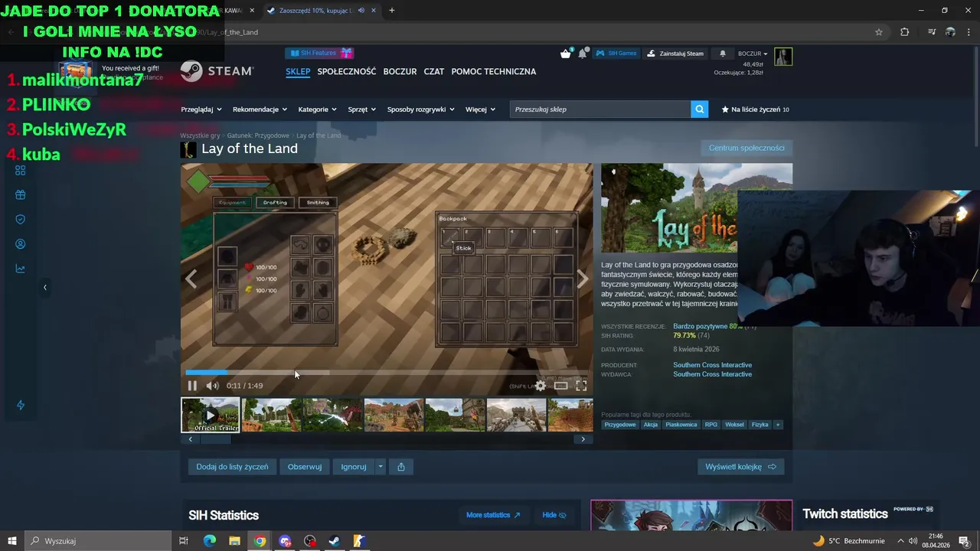Mute audio on the Steam tab
This screenshot has height=551, width=980.
pos(361,11)
